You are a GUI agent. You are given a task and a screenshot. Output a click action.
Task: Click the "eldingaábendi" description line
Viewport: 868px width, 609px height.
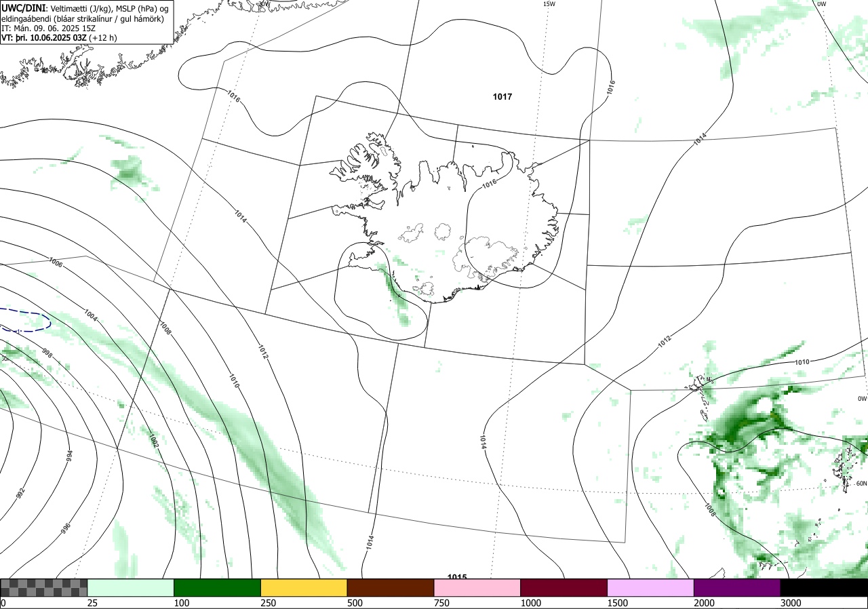(82, 18)
